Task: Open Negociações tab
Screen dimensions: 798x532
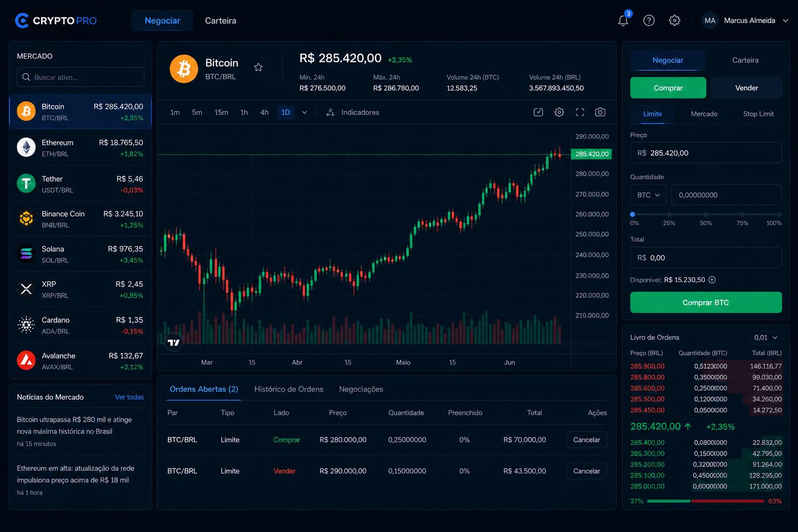Action: (x=361, y=389)
